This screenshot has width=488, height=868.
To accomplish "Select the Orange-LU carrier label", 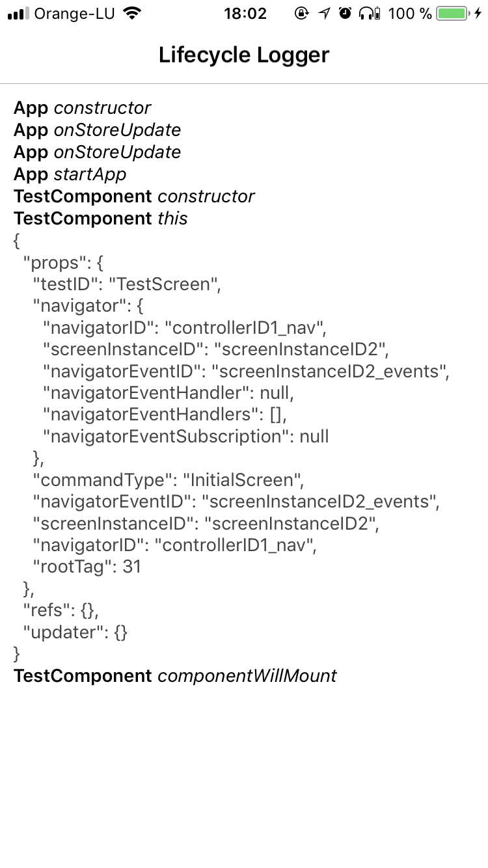I will click(75, 12).
